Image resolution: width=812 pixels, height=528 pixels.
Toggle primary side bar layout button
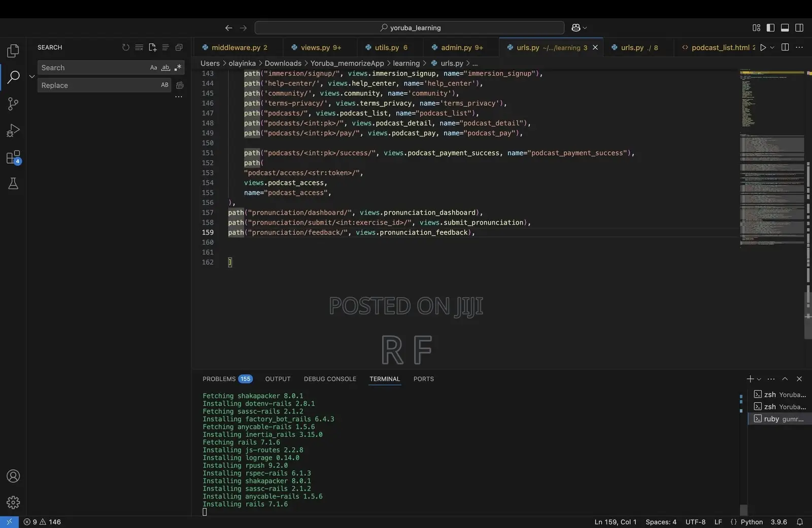pos(770,27)
